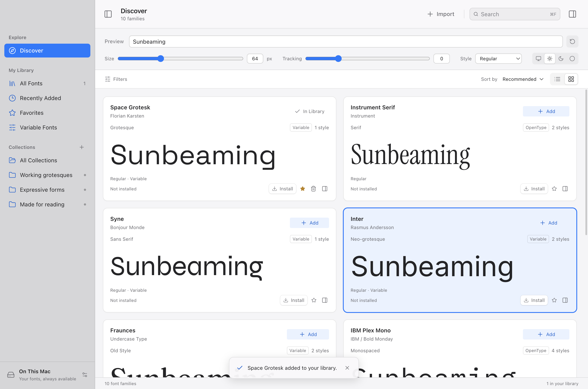Screen dimensions: 588x389
Task: Open All Fonts in My Library
Action: [x=47, y=83]
